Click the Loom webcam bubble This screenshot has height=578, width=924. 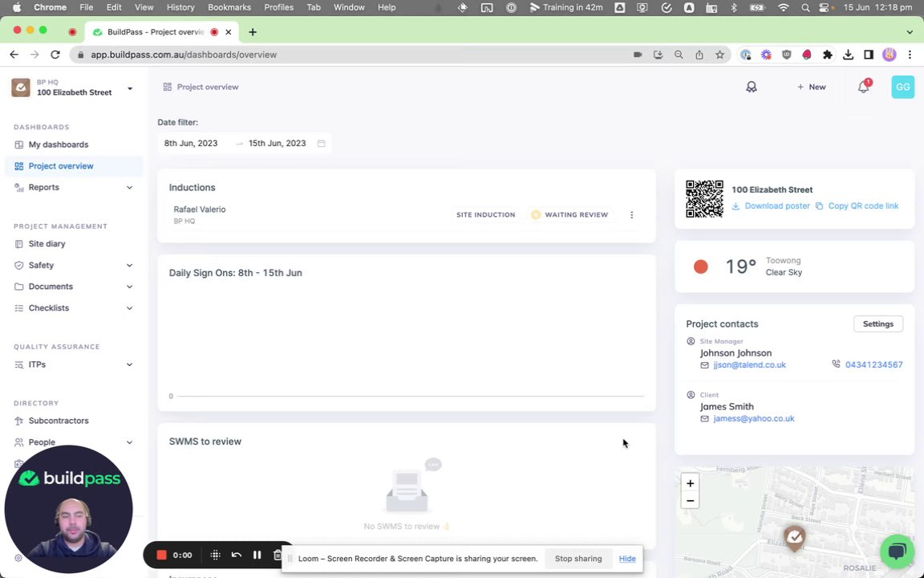[68, 510]
